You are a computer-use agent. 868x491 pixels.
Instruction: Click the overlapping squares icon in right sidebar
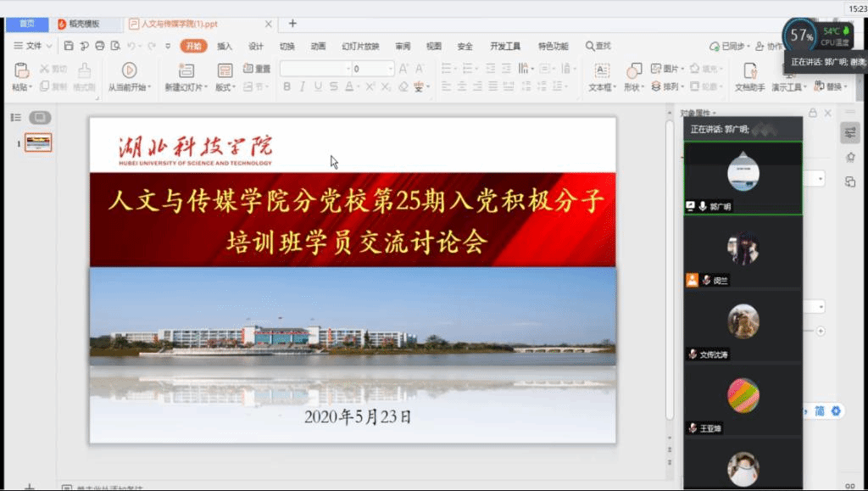pyautogui.click(x=850, y=181)
